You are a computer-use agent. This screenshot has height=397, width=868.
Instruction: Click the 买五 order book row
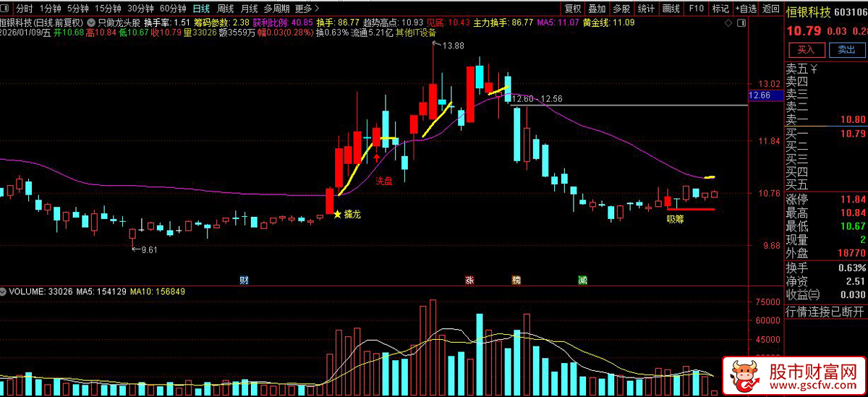(x=826, y=185)
